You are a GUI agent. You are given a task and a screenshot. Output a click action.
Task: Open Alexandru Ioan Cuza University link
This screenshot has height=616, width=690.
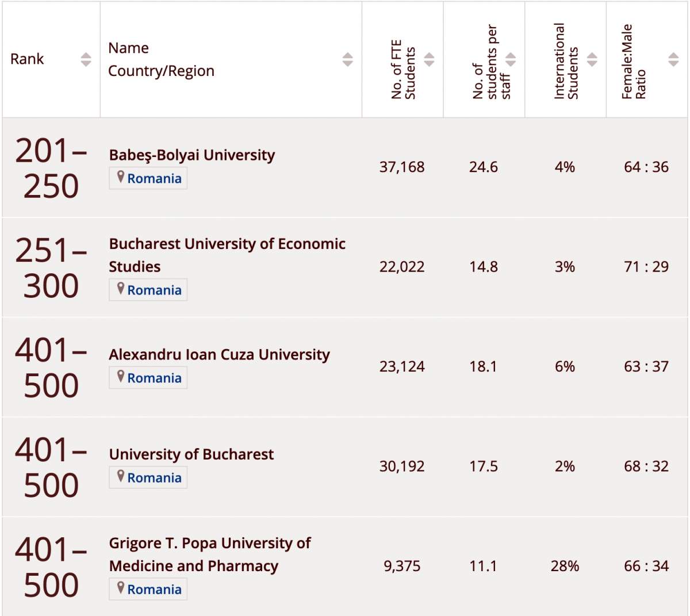point(219,354)
